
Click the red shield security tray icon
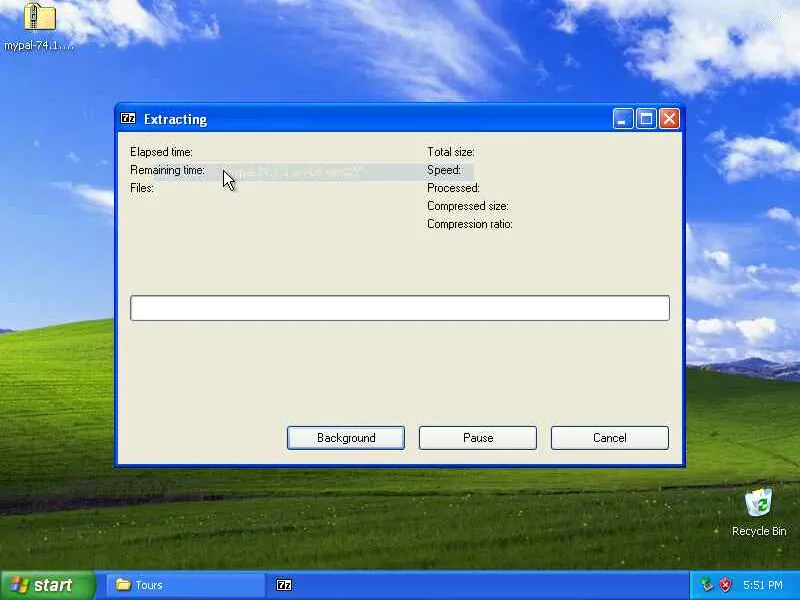[x=726, y=585]
